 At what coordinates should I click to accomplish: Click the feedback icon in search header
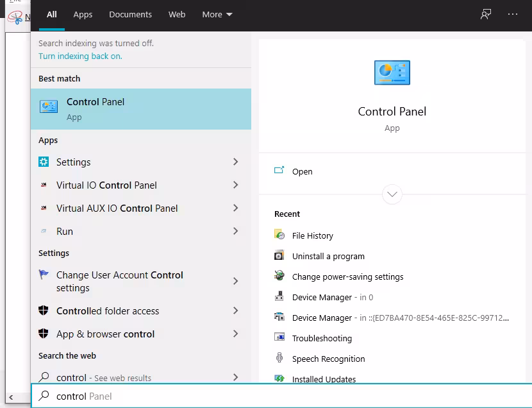pos(486,14)
